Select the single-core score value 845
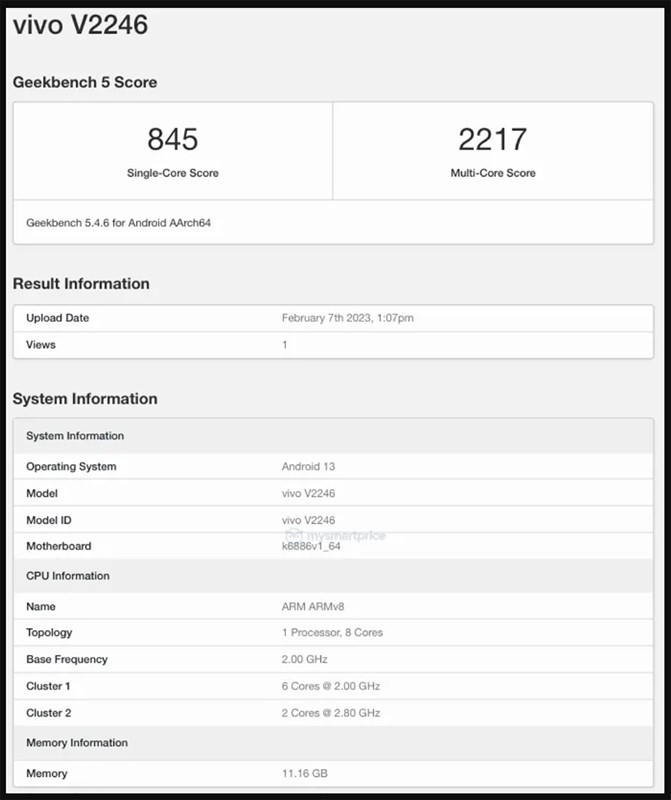 [172, 139]
